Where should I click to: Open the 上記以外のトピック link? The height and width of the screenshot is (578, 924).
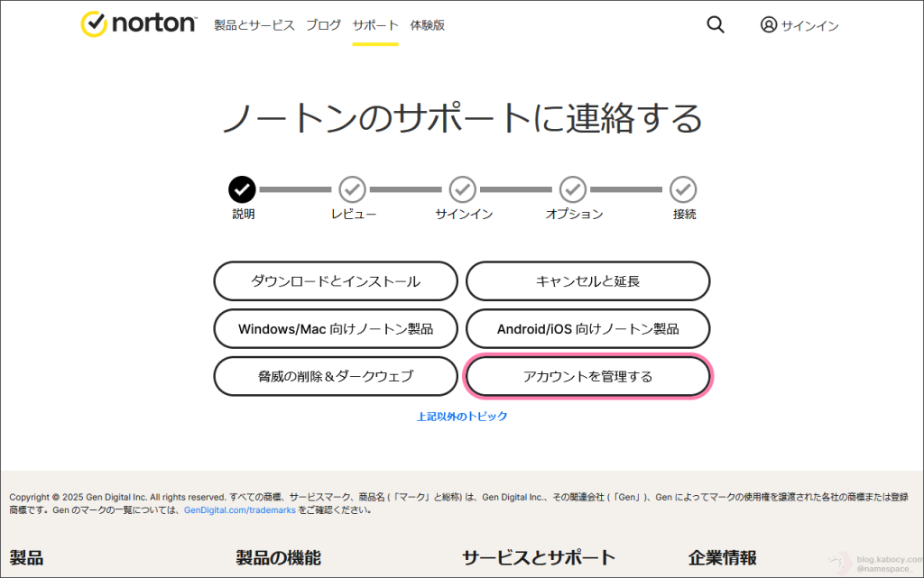(x=462, y=417)
